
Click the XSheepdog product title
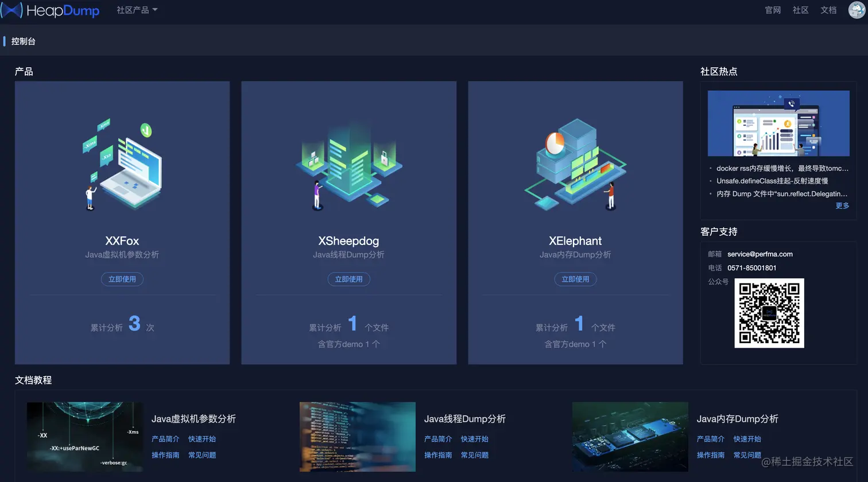[x=349, y=241]
